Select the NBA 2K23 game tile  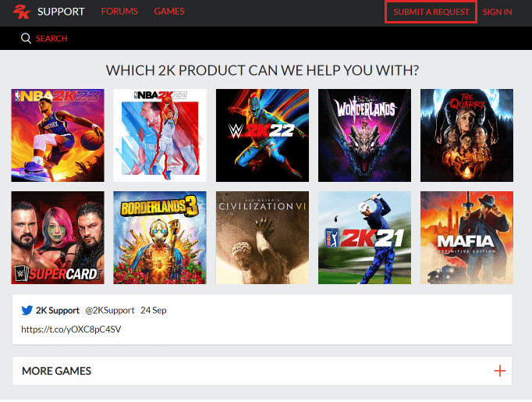click(58, 136)
